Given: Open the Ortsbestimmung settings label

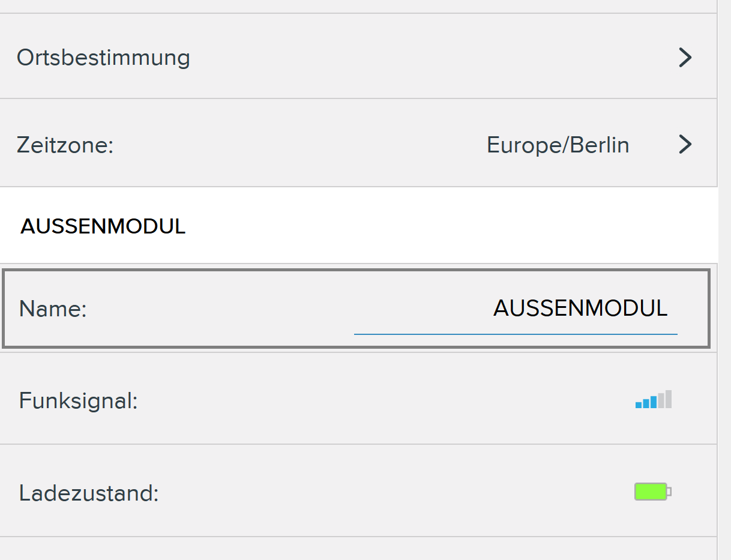Looking at the screenshot, I should [103, 58].
